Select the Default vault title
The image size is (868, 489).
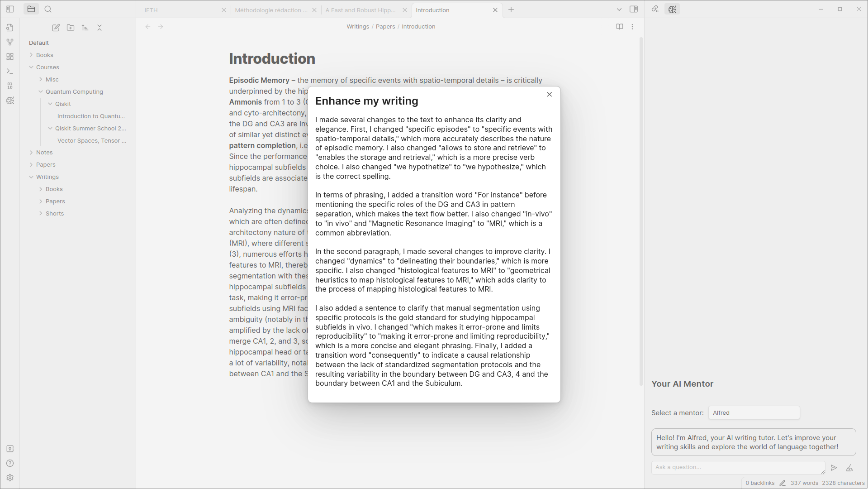39,43
